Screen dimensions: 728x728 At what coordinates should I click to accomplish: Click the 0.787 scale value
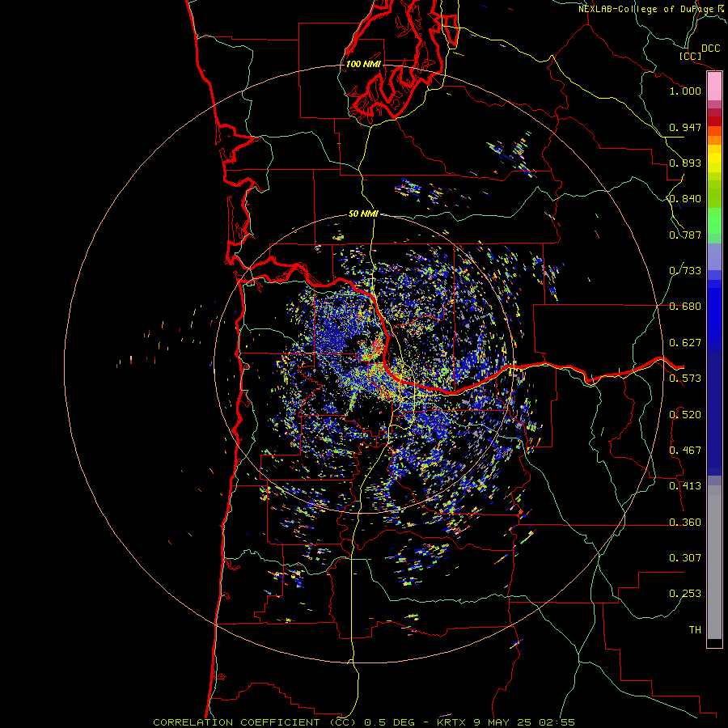click(685, 235)
